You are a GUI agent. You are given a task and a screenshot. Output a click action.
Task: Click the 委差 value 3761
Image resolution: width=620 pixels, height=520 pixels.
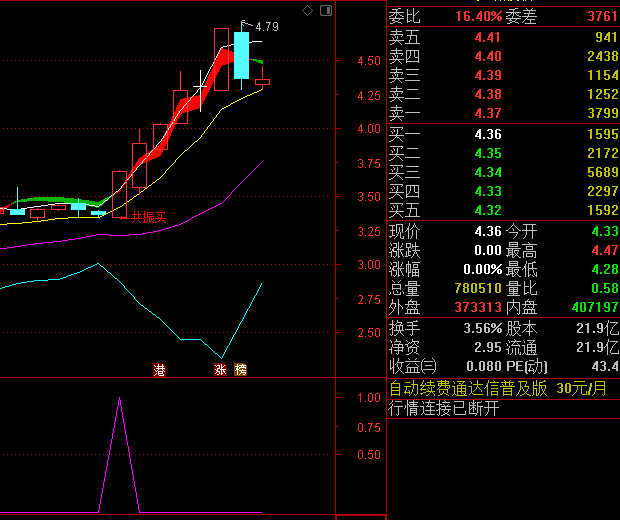coord(603,17)
